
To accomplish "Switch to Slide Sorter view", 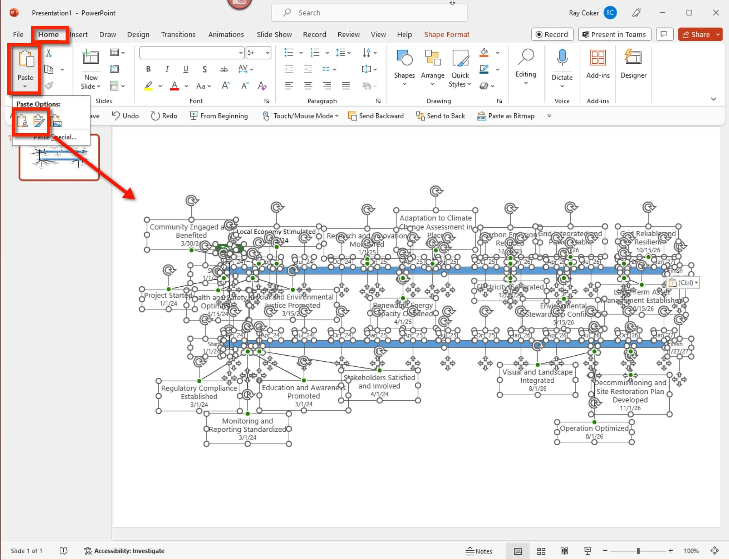I will coord(541,551).
